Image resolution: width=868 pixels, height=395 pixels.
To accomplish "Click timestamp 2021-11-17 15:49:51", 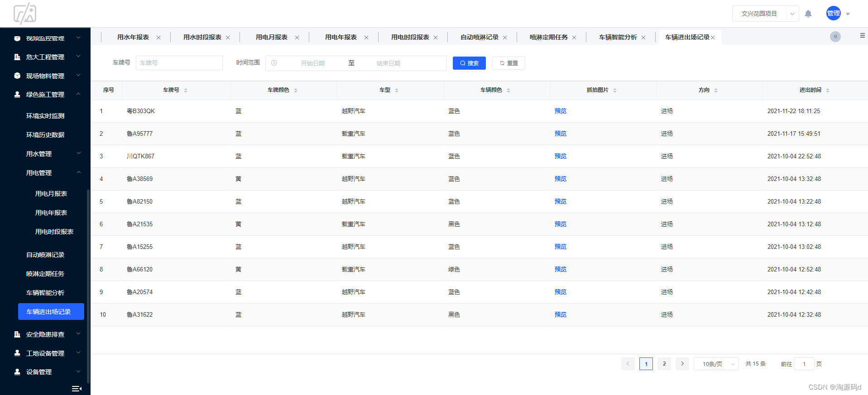I will pos(794,133).
